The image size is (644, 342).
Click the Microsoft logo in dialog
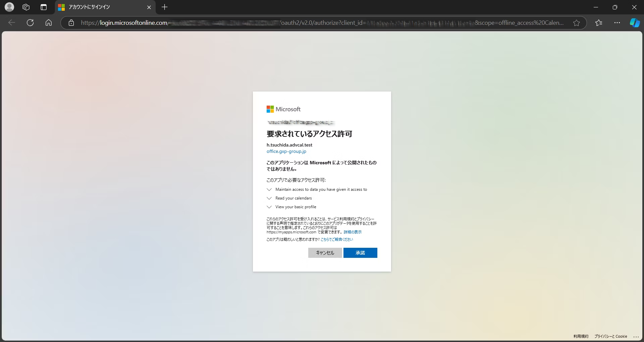(283, 109)
